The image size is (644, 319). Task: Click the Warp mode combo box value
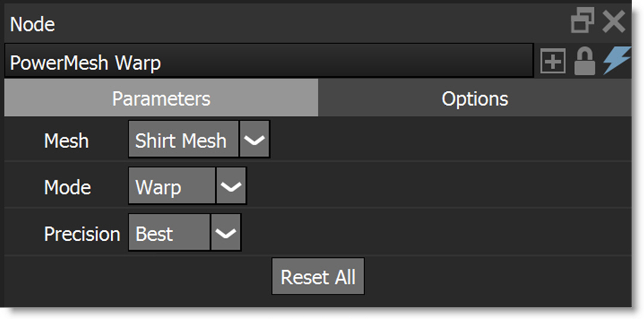click(171, 187)
